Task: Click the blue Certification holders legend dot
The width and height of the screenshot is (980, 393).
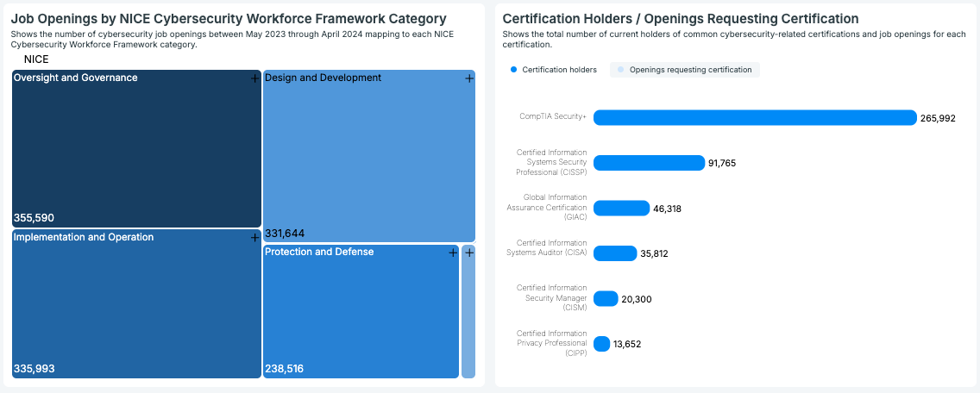Action: pos(514,70)
